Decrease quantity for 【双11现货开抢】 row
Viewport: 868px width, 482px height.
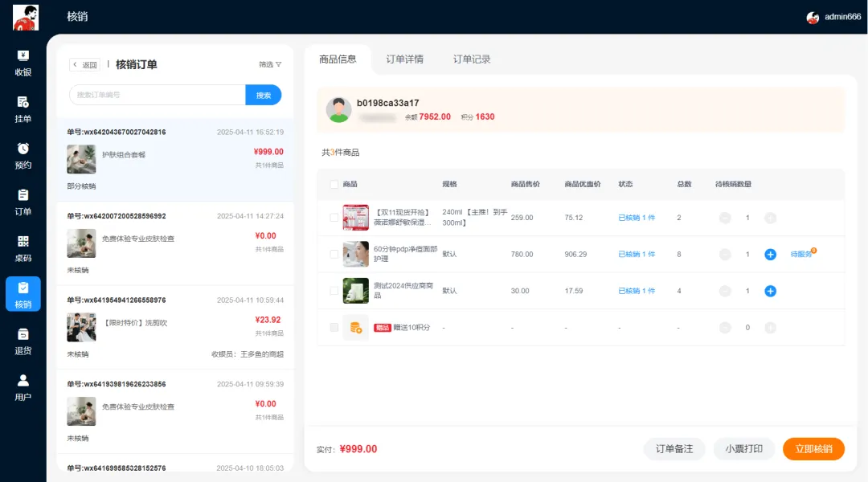(725, 218)
